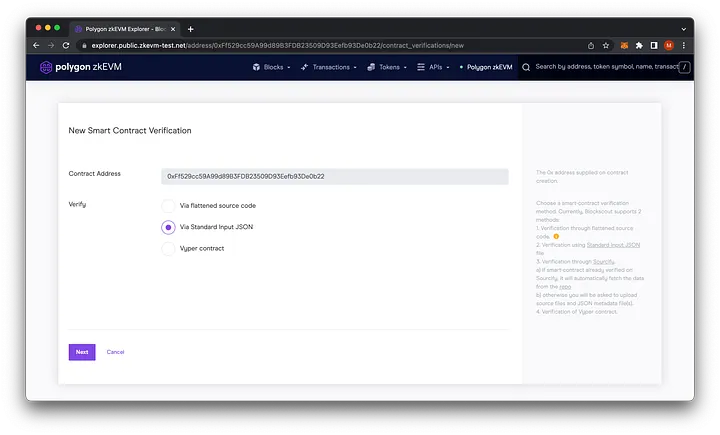This screenshot has height=435, width=720.
Task: Expand the Blocks dropdown menu
Action: (x=270, y=67)
